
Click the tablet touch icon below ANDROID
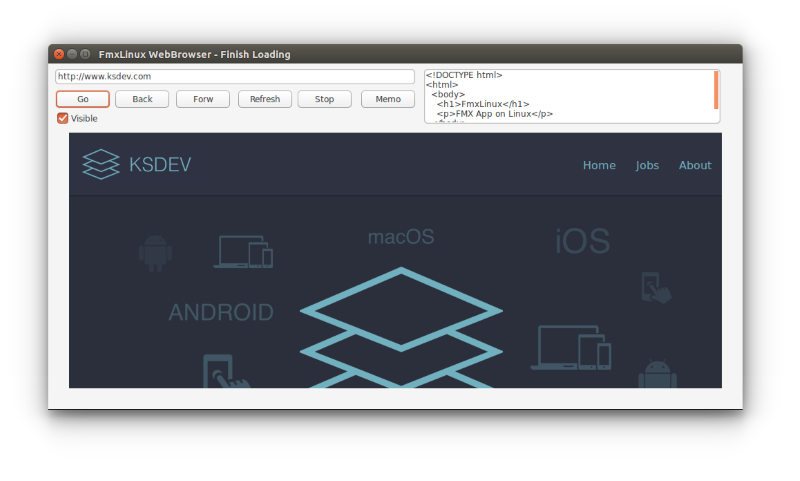click(x=226, y=371)
